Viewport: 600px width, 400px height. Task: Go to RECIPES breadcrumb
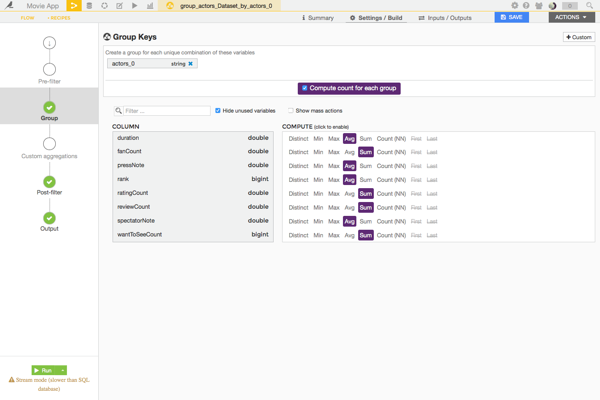[x=59, y=18]
